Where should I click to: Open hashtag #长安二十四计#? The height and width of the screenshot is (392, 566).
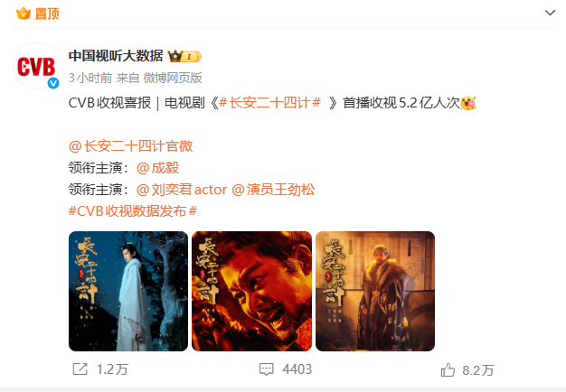click(269, 103)
